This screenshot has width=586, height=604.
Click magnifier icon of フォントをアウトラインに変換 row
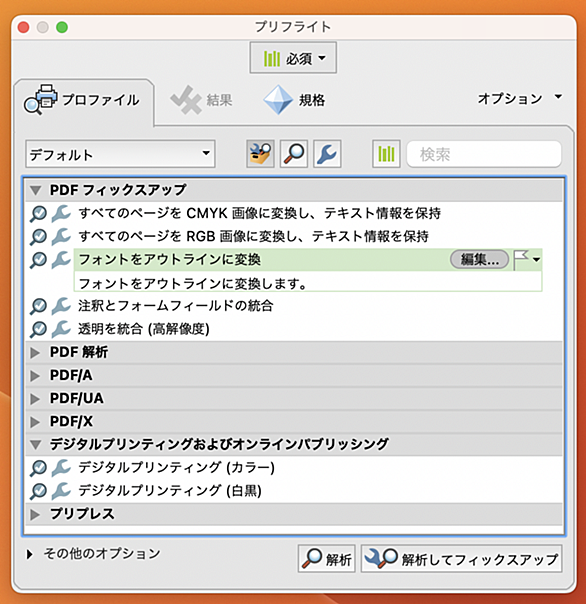pos(39,260)
